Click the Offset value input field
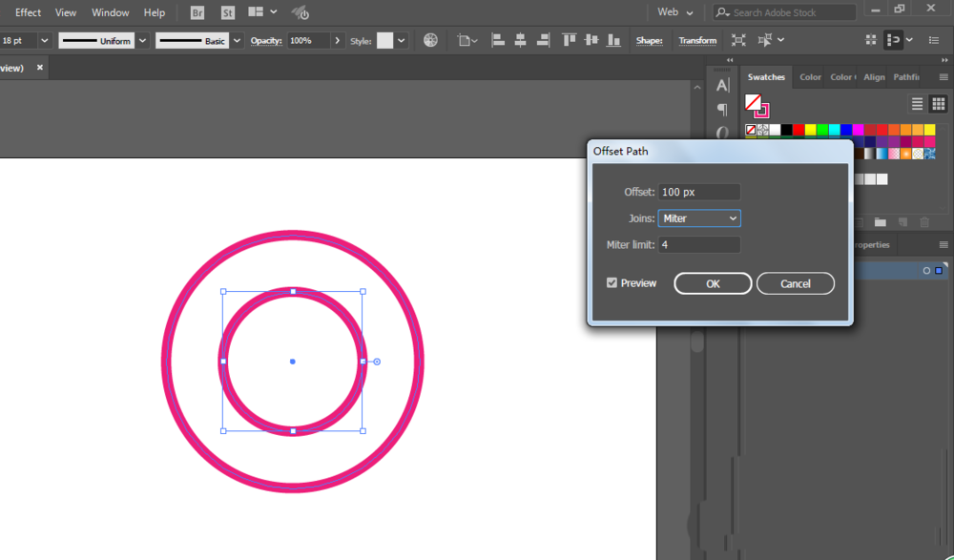 699,193
